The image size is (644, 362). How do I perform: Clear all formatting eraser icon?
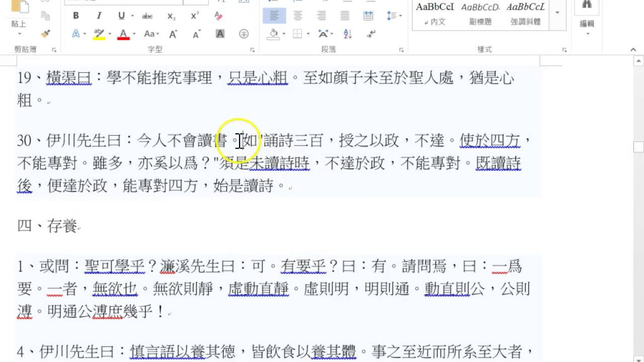tap(218, 16)
